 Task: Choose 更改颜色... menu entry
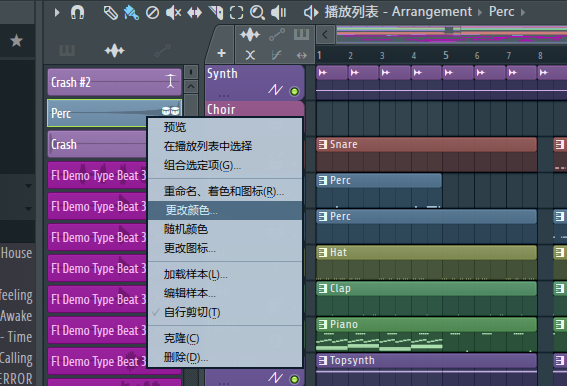[x=225, y=210]
